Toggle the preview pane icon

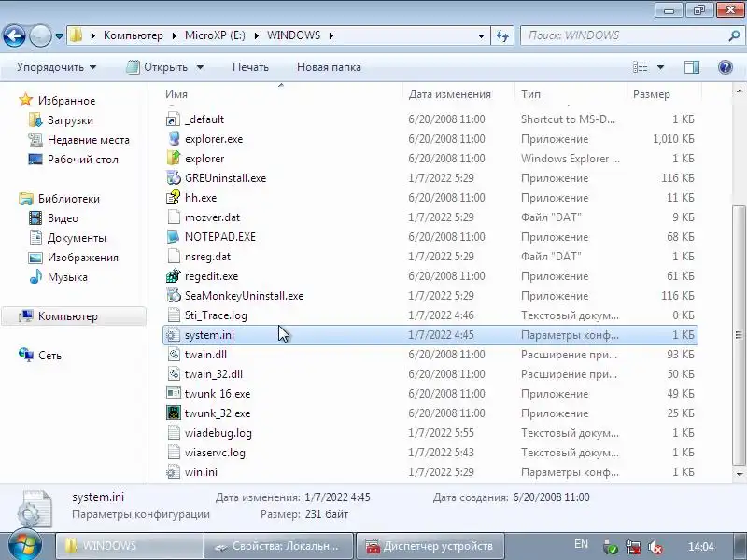click(x=691, y=67)
